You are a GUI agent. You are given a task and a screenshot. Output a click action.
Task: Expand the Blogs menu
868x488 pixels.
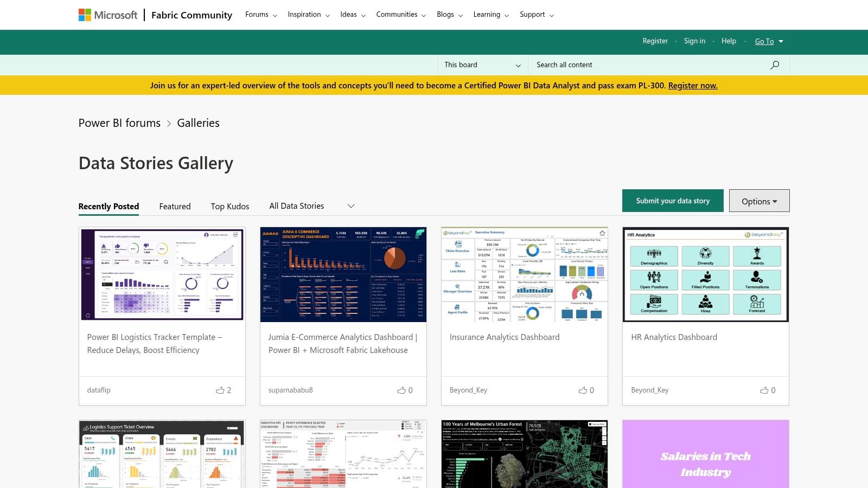pyautogui.click(x=450, y=15)
